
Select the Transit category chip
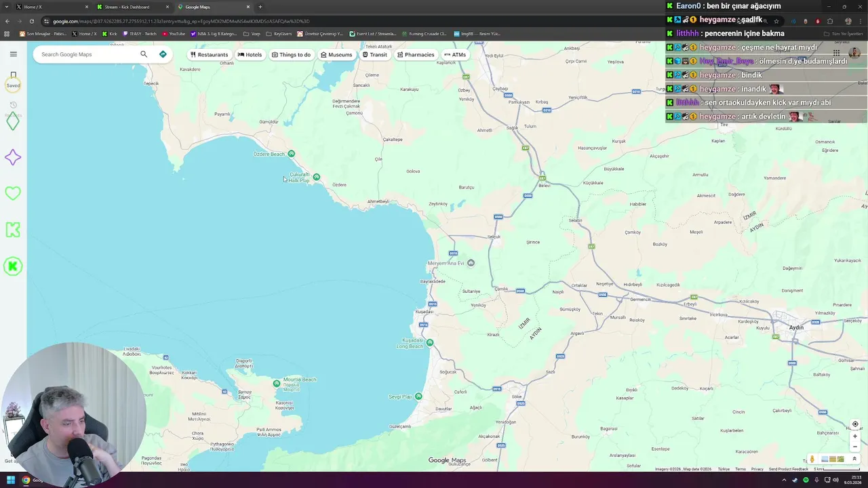click(x=375, y=54)
